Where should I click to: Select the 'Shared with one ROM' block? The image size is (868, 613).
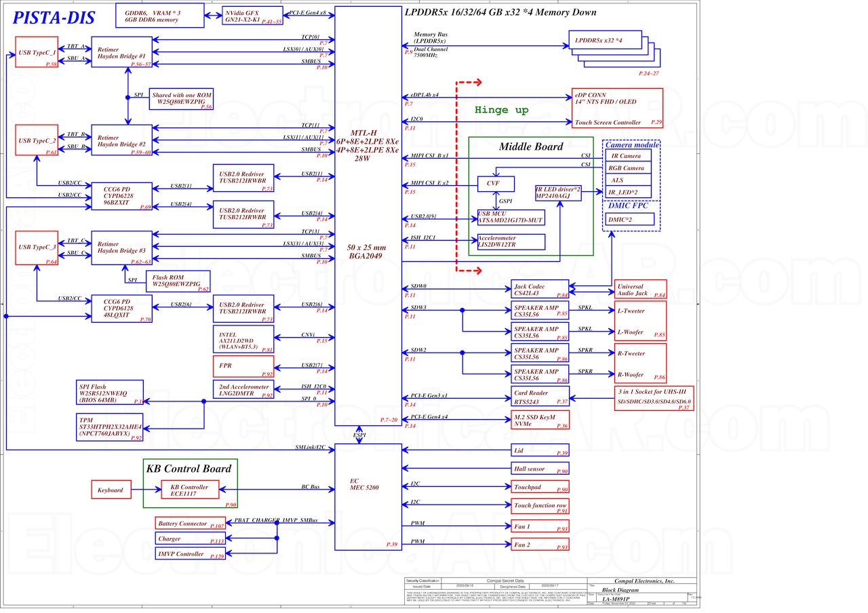tap(182, 100)
